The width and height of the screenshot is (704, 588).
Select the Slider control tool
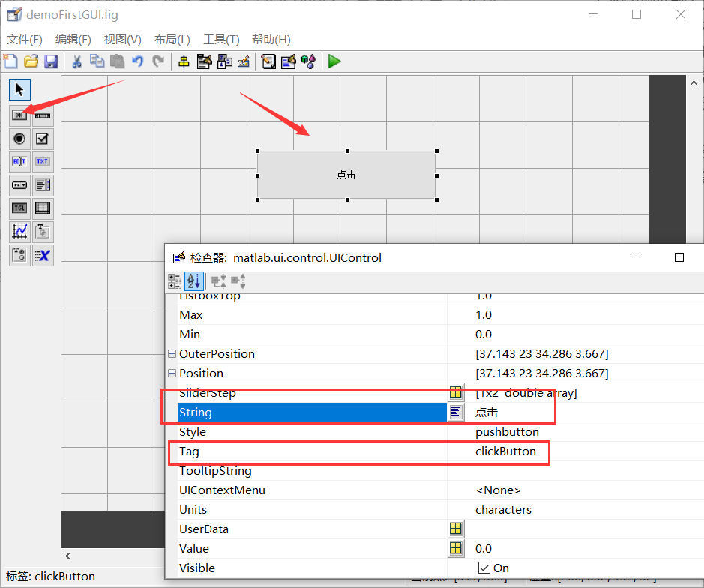click(x=43, y=115)
